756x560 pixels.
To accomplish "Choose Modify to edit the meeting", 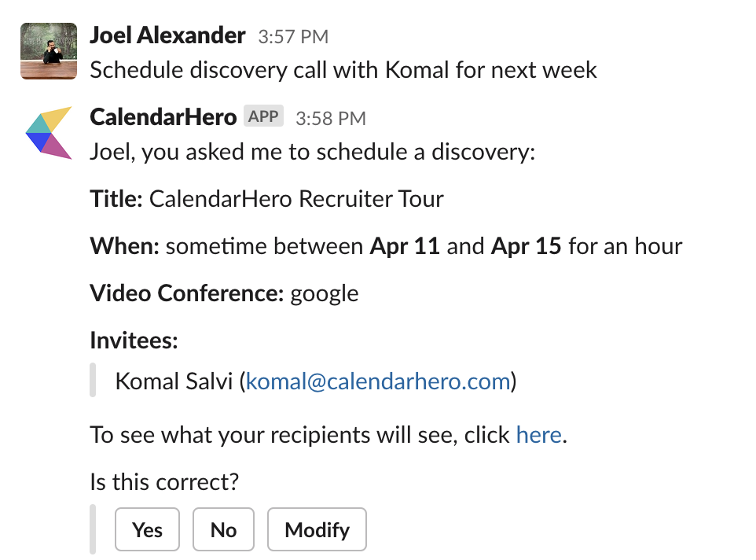I will tap(317, 529).
